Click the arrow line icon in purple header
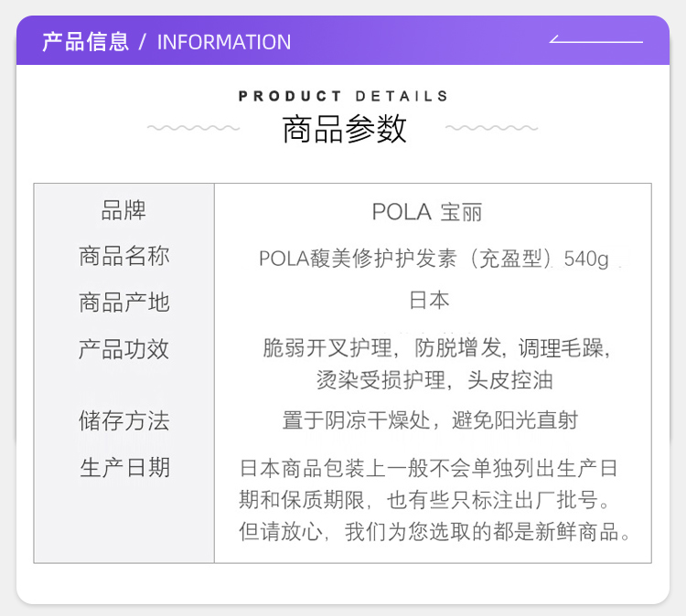The height and width of the screenshot is (616, 686). coord(595,39)
